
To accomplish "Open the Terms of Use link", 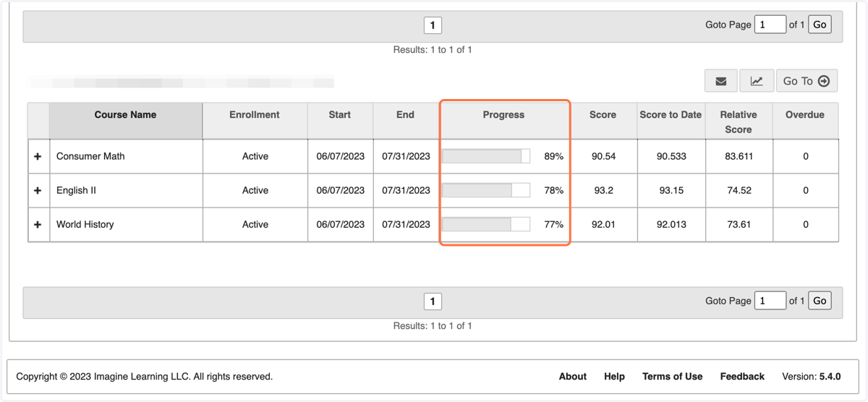I will pyautogui.click(x=672, y=376).
